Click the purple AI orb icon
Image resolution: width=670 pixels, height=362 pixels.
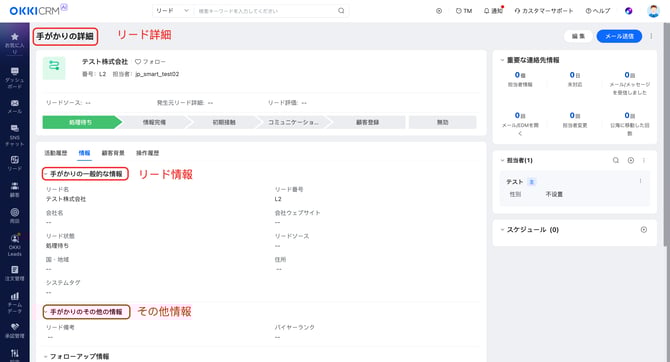[629, 11]
